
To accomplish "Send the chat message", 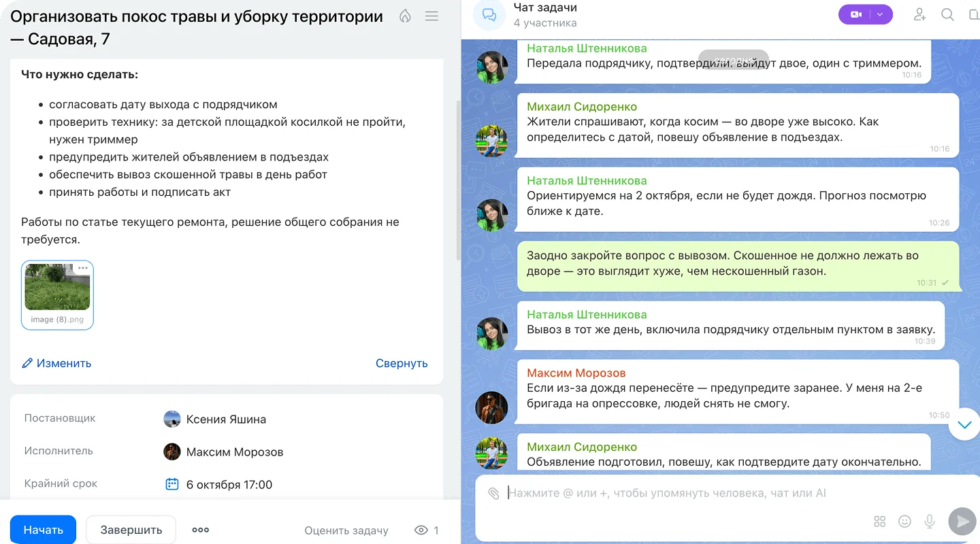I will pos(962,522).
